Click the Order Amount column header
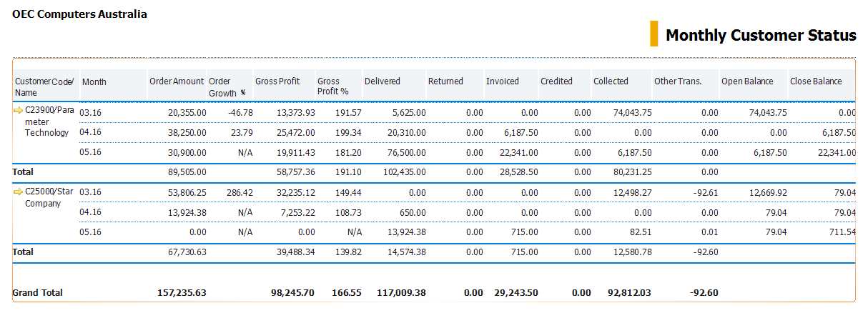The image size is (868, 313). pyautogui.click(x=177, y=81)
